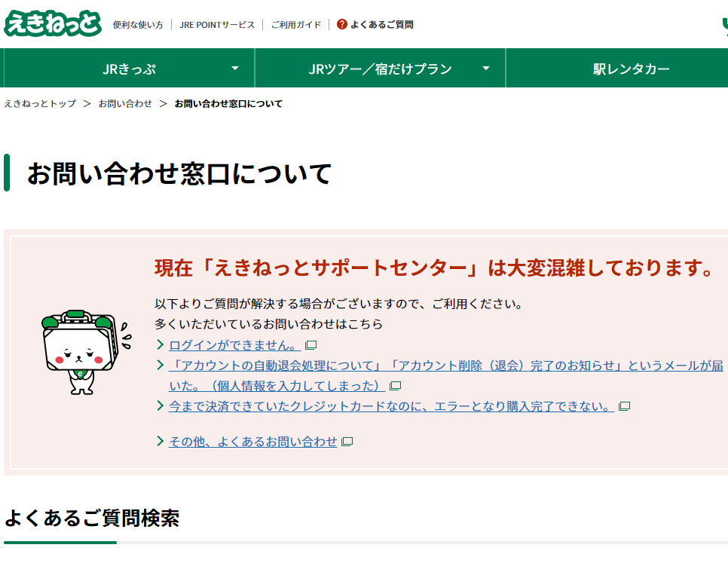Open その他、よくあるお問い合わせ link

pyautogui.click(x=252, y=442)
